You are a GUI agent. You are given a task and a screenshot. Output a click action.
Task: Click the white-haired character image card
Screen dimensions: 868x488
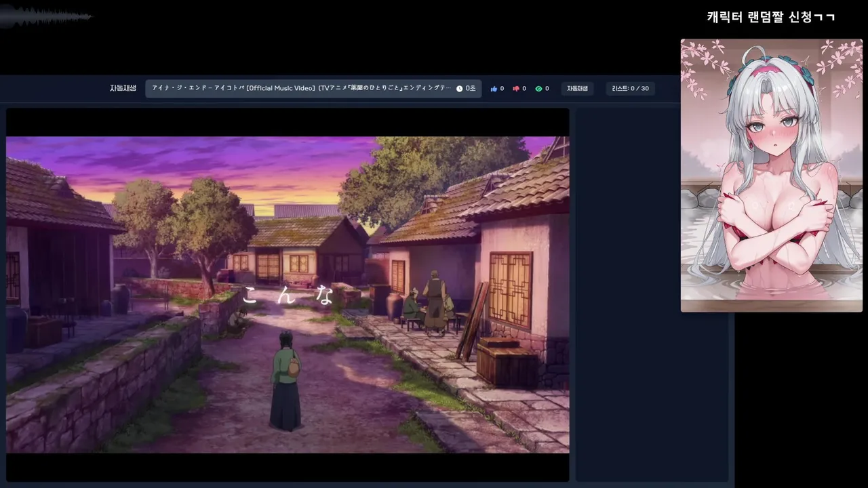(772, 176)
